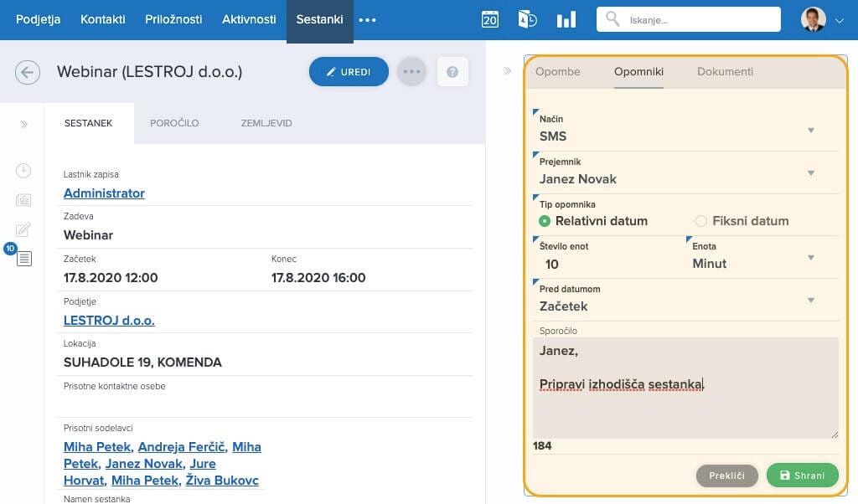Open the user avatar menu
The height and width of the screenshot is (504, 858).
813,20
